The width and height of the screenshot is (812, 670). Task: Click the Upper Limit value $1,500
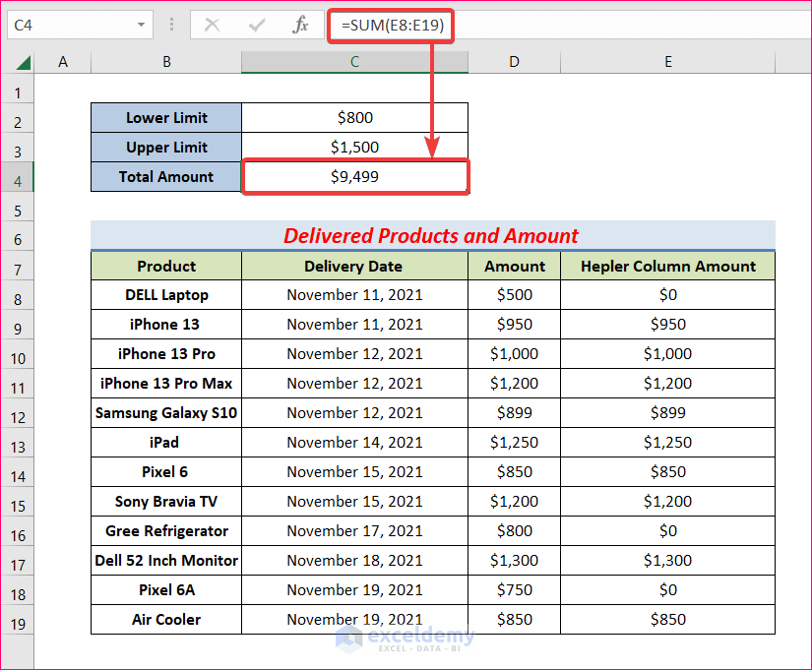point(354,148)
